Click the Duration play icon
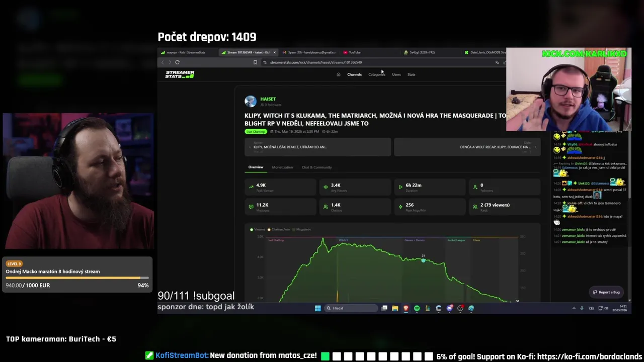644x362 pixels. pos(400,187)
